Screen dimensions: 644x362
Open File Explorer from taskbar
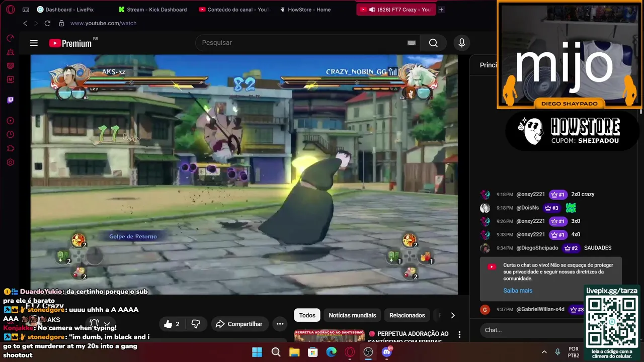pyautogui.click(x=294, y=352)
